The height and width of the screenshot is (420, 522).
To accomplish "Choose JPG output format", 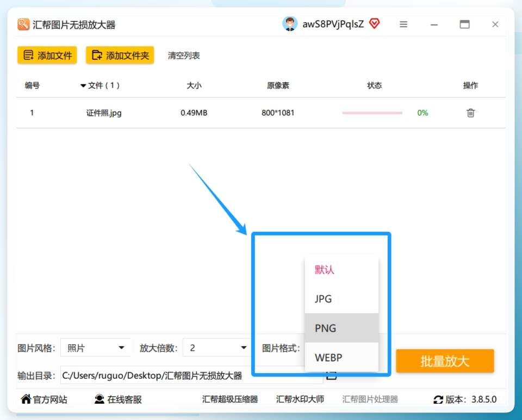I will pyautogui.click(x=341, y=299).
